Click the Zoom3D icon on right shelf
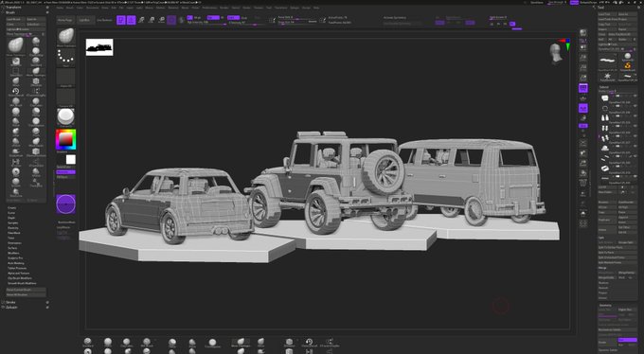Viewport: 644px width, 354px height. (x=583, y=164)
